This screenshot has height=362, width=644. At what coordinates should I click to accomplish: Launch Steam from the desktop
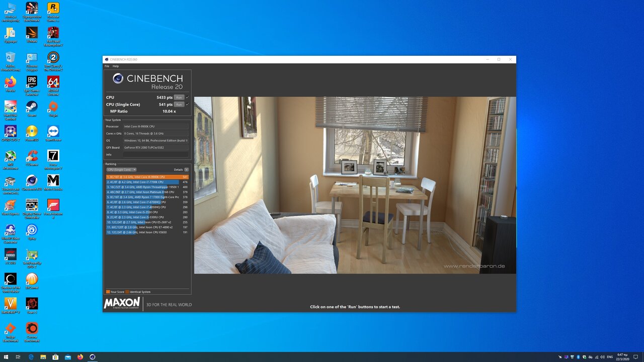tap(32, 109)
